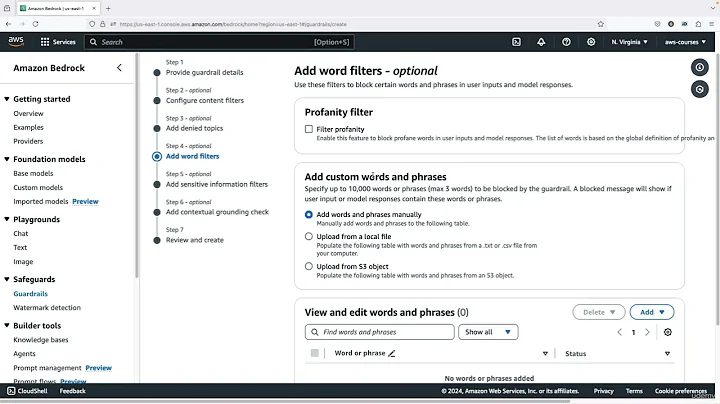Go to Add sensitive information filters step

(x=217, y=184)
